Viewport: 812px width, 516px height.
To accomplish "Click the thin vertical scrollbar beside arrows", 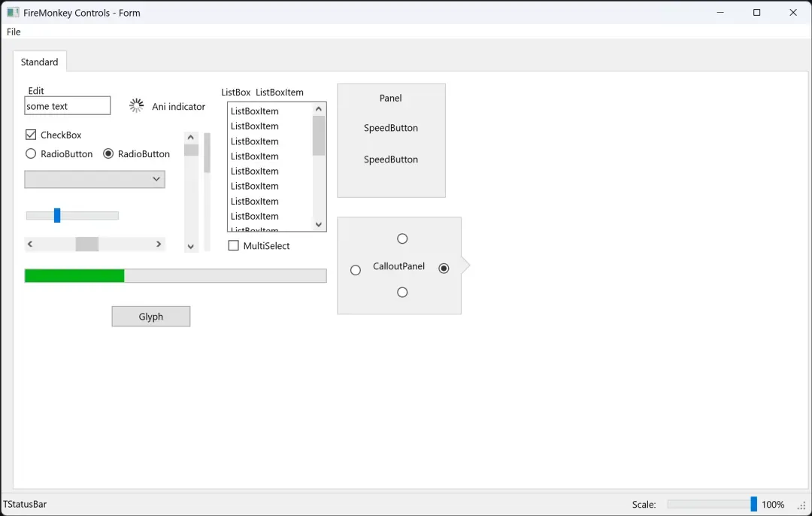I will (208, 193).
